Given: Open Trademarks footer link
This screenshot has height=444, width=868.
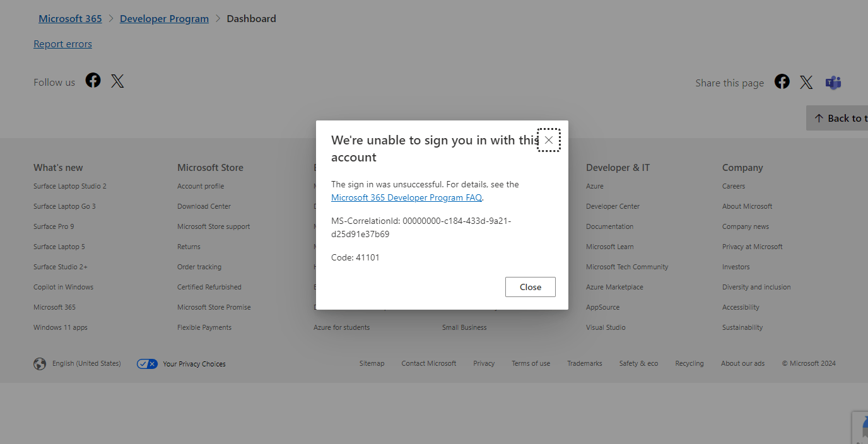Looking at the screenshot, I should coord(585,363).
